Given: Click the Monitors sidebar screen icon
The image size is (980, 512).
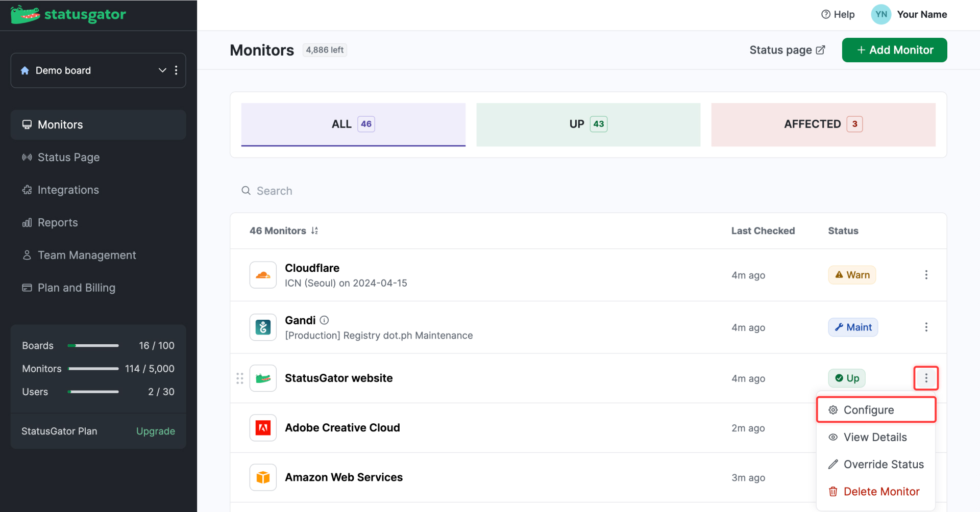Looking at the screenshot, I should 27,124.
